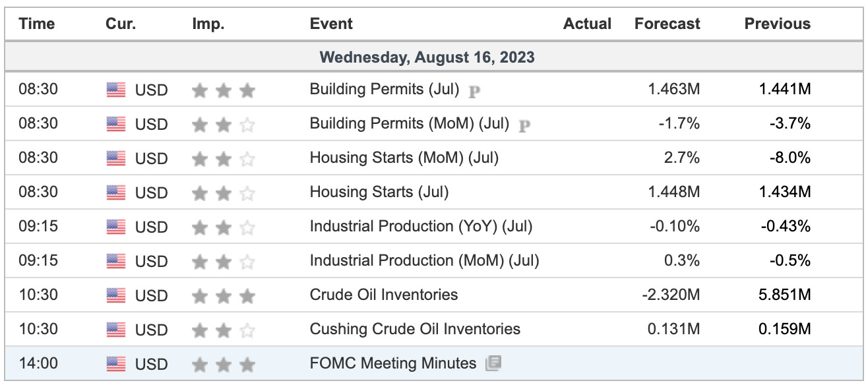The width and height of the screenshot is (868, 385).
Task: Click the preliminary icon beside Building Permits (MoM)
Action: 524,125
